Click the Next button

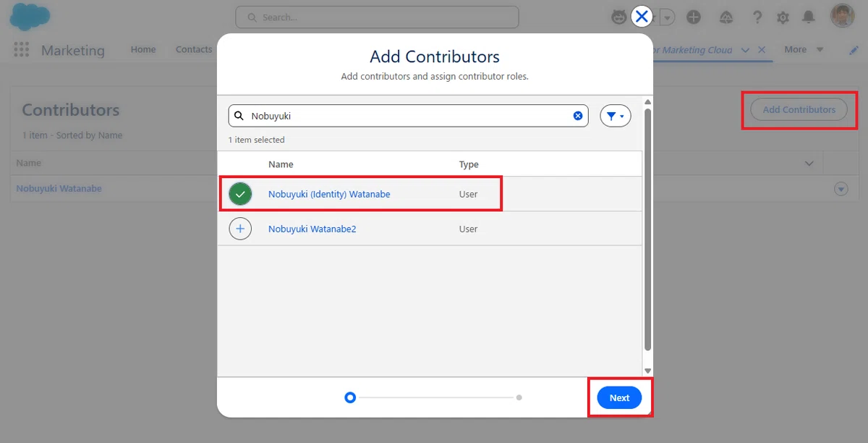[620, 397]
